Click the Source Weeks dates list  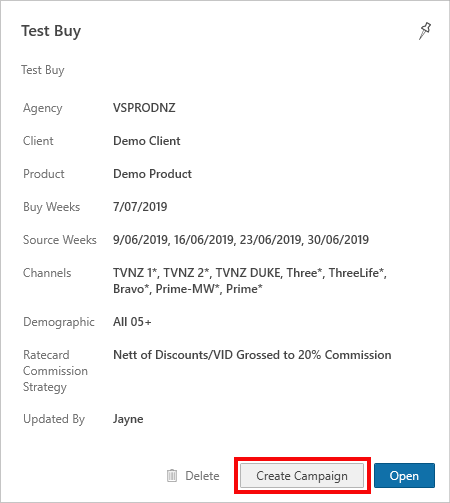pyautogui.click(x=241, y=240)
